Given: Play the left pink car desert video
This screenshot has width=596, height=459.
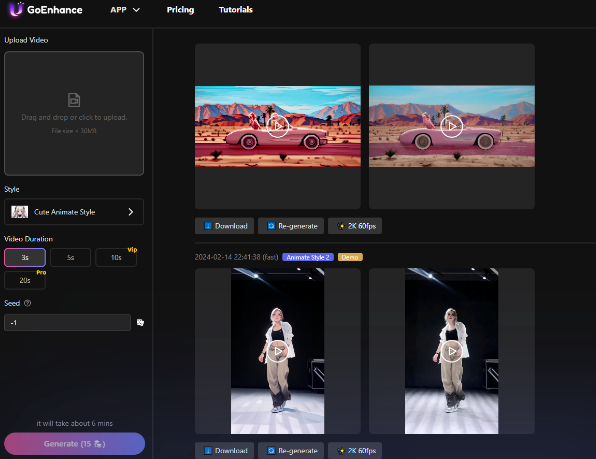Looking at the screenshot, I should [278, 126].
